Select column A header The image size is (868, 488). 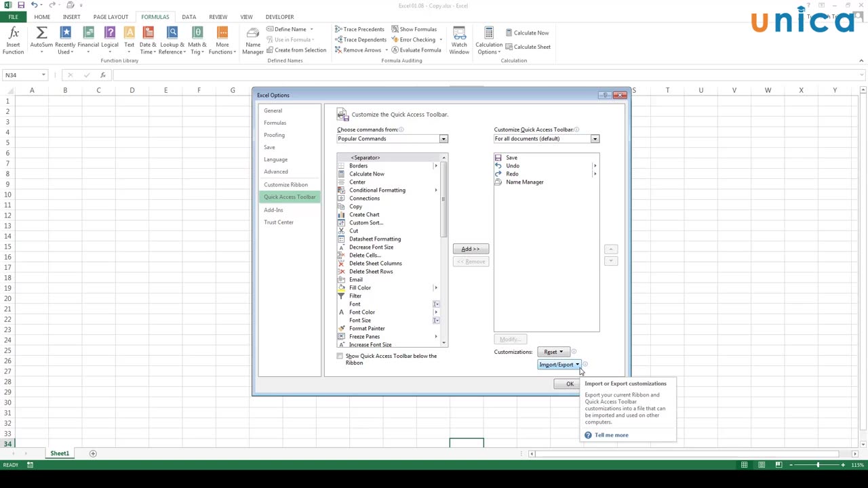[32, 90]
